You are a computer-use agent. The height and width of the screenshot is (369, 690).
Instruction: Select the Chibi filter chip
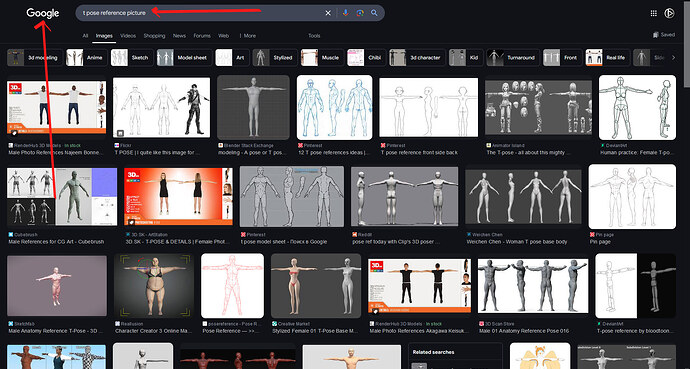[366, 58]
